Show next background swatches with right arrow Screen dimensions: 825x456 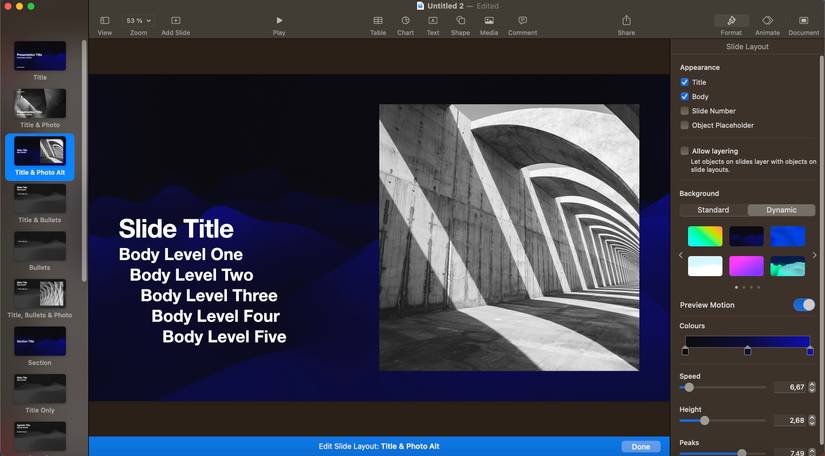click(814, 255)
